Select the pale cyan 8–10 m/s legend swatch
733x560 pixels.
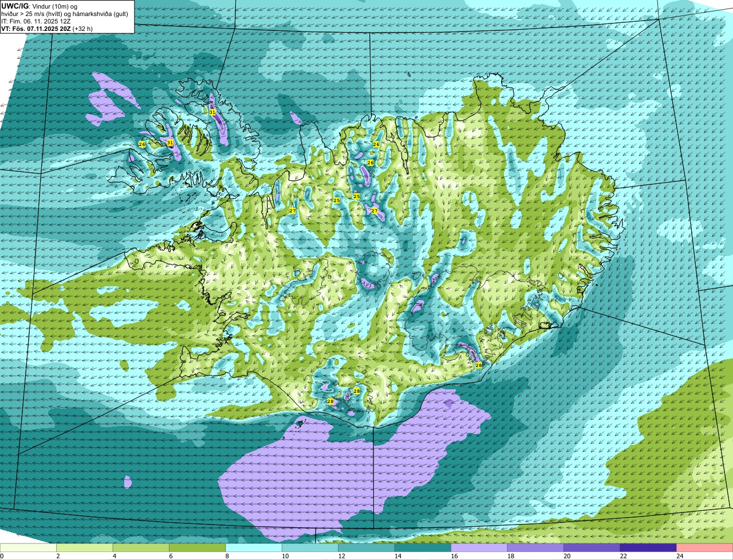(254, 547)
